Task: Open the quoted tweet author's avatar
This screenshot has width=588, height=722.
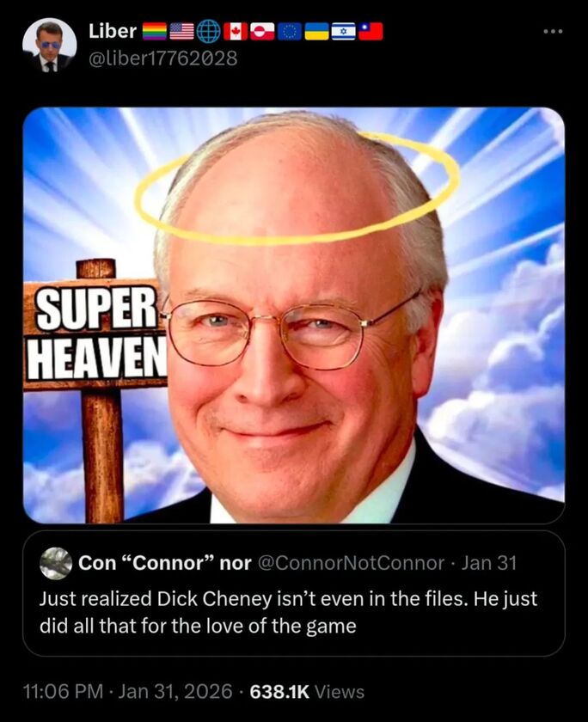Action: [x=56, y=563]
